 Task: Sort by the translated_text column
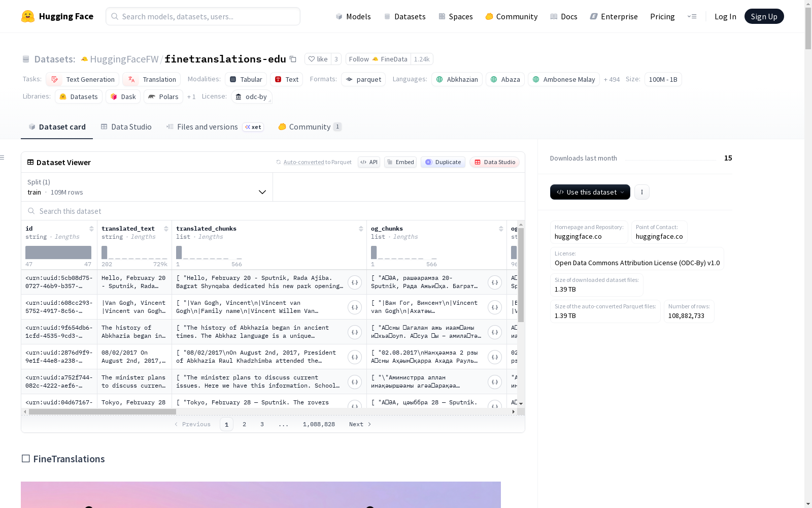tap(166, 229)
